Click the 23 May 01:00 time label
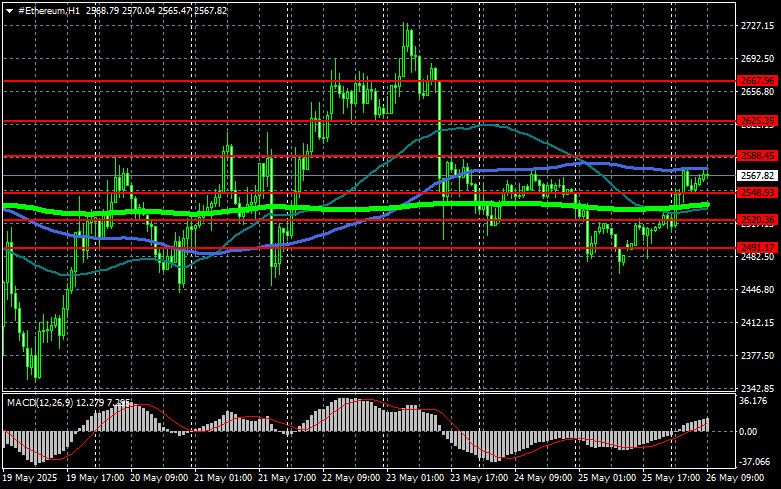Image resolution: width=781 pixels, height=489 pixels. 415,478
